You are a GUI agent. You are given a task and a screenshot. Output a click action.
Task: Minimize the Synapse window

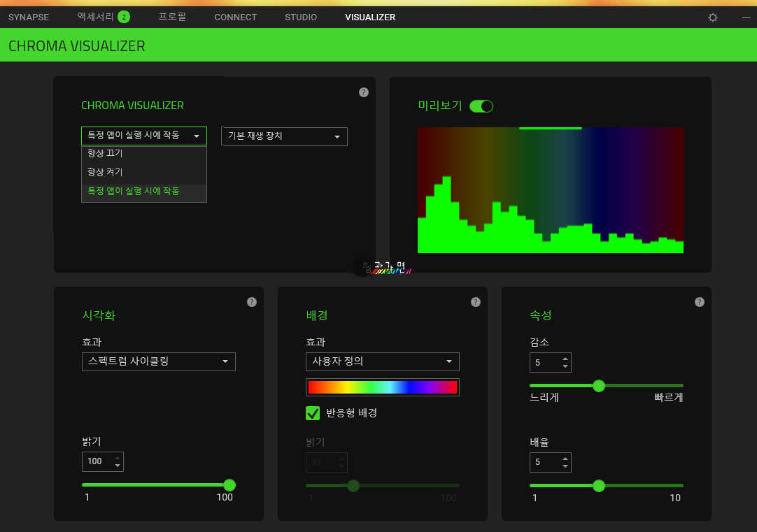[747, 18]
